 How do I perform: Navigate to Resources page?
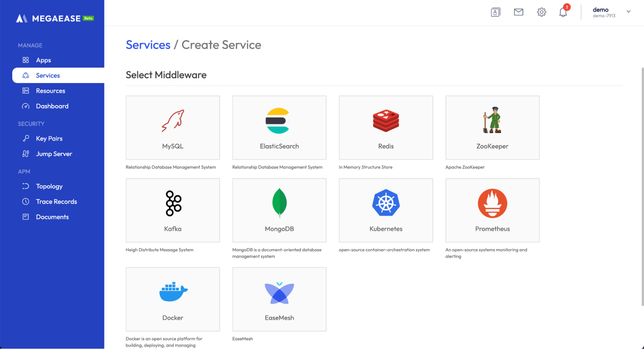point(51,91)
